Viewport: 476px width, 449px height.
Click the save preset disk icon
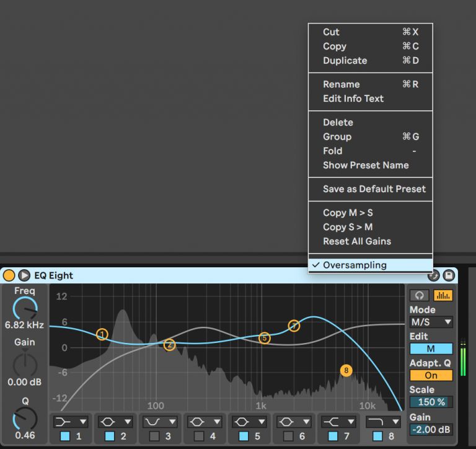pos(449,275)
